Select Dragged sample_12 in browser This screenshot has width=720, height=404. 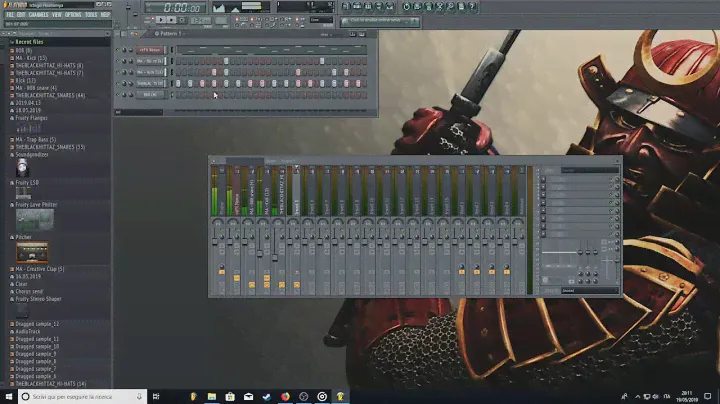(x=37, y=324)
